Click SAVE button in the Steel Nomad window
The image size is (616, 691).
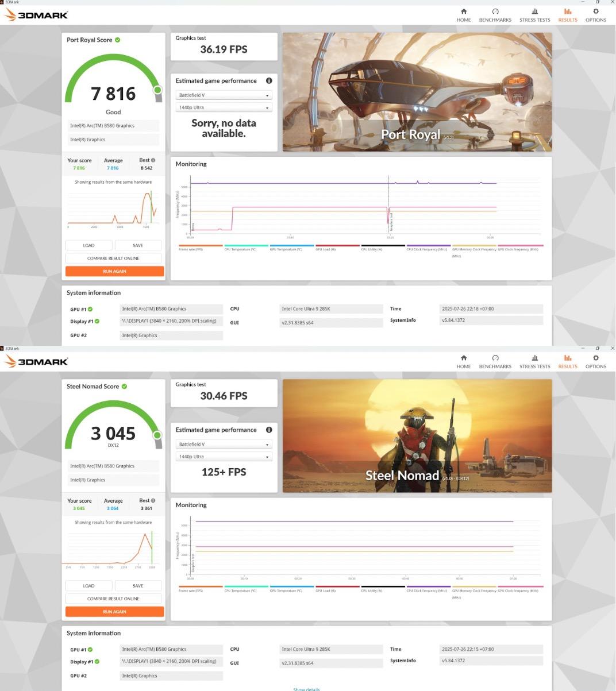pyautogui.click(x=138, y=586)
